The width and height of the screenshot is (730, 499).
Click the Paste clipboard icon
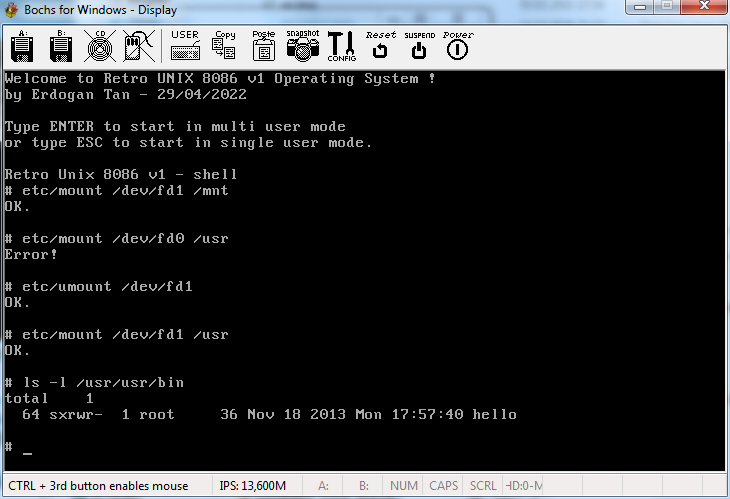click(264, 45)
